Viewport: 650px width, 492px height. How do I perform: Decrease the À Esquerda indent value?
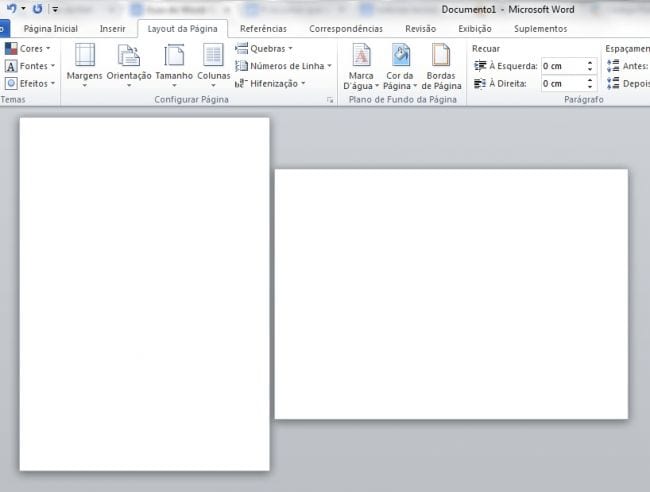point(590,69)
